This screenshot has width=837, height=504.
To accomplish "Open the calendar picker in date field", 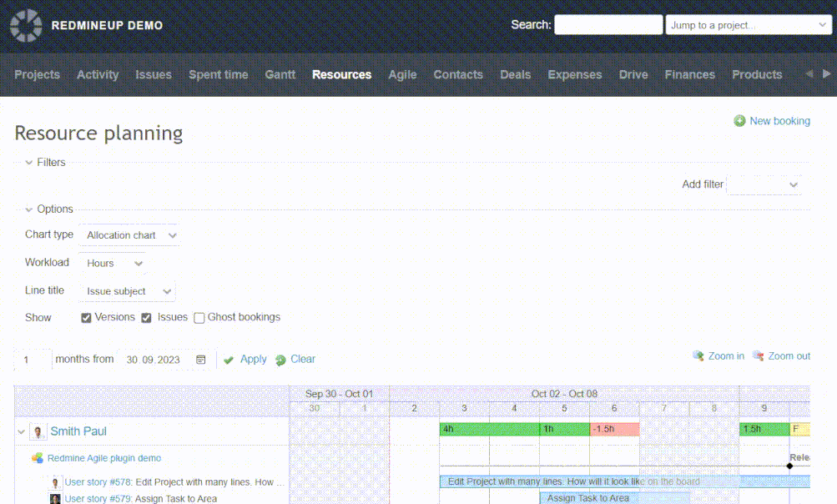I will tap(200, 360).
